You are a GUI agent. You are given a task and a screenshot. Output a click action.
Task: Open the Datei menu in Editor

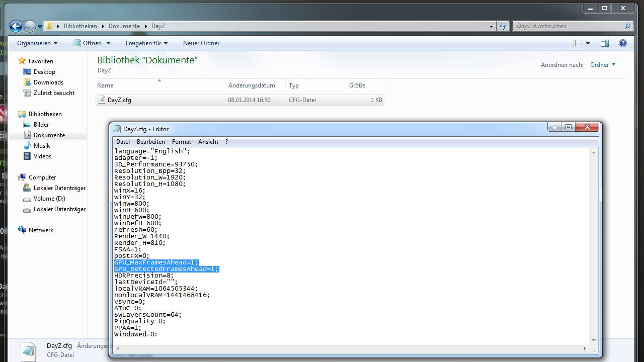click(x=123, y=142)
